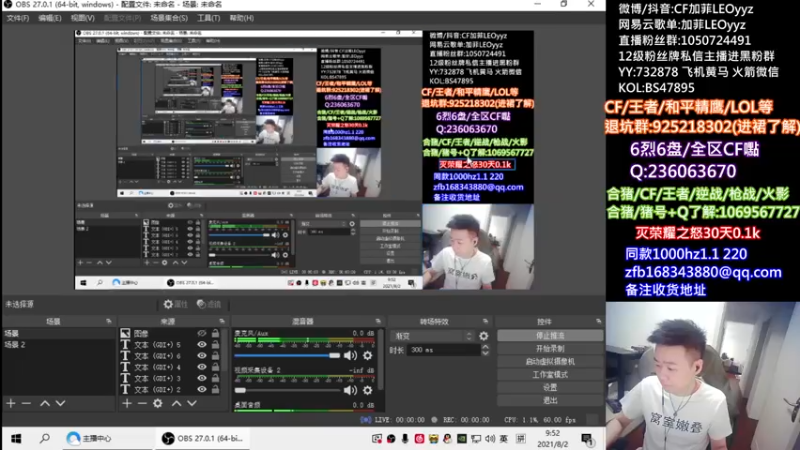This screenshot has width=800, height=450.
Task: Mute the 麦克风/Aux audio channel
Action: 350,356
